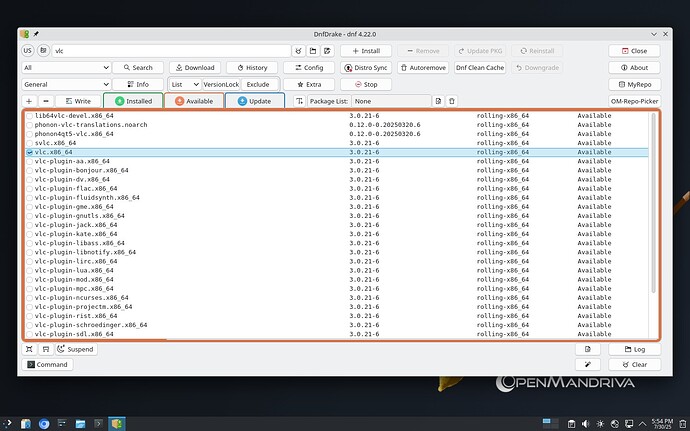Click the VersionLock button
The width and height of the screenshot is (690, 431).
click(x=221, y=85)
